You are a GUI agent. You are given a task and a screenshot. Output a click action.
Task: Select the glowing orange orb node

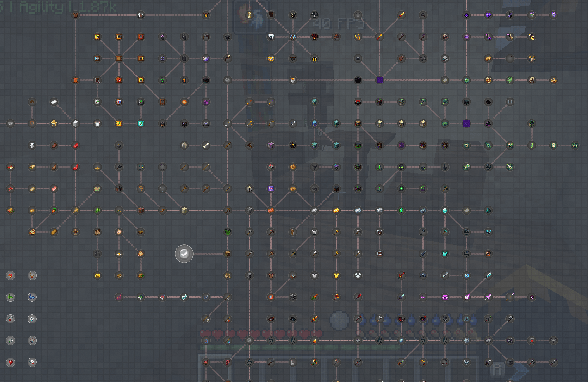point(184,102)
